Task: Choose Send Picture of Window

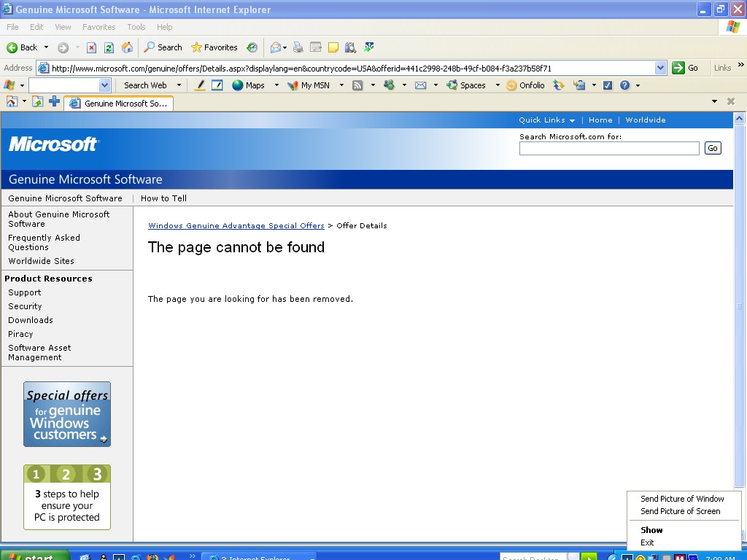Action: click(x=682, y=499)
